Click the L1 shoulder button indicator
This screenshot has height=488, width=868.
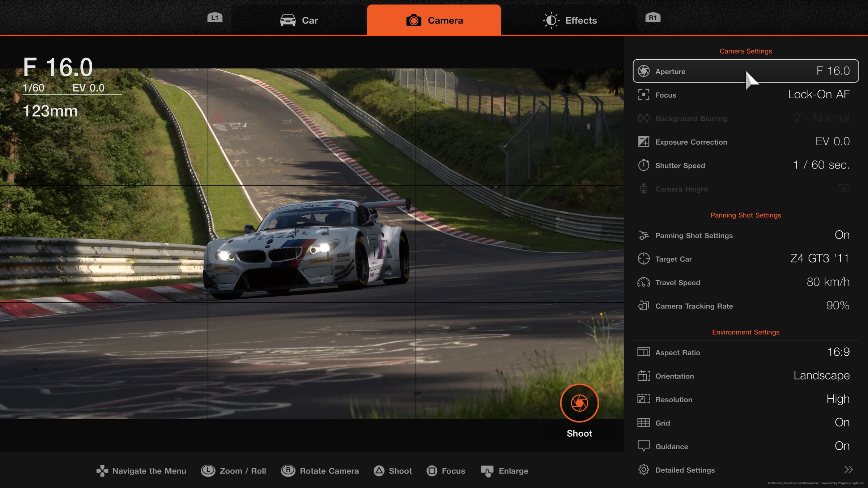[x=215, y=17]
